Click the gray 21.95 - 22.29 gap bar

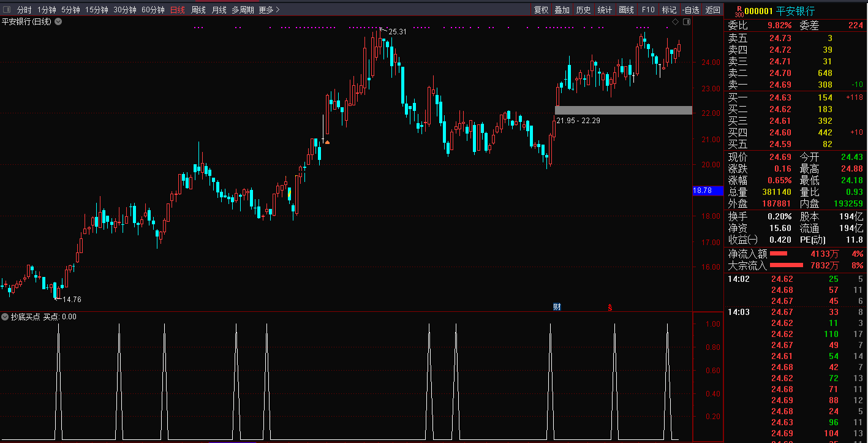pos(624,110)
